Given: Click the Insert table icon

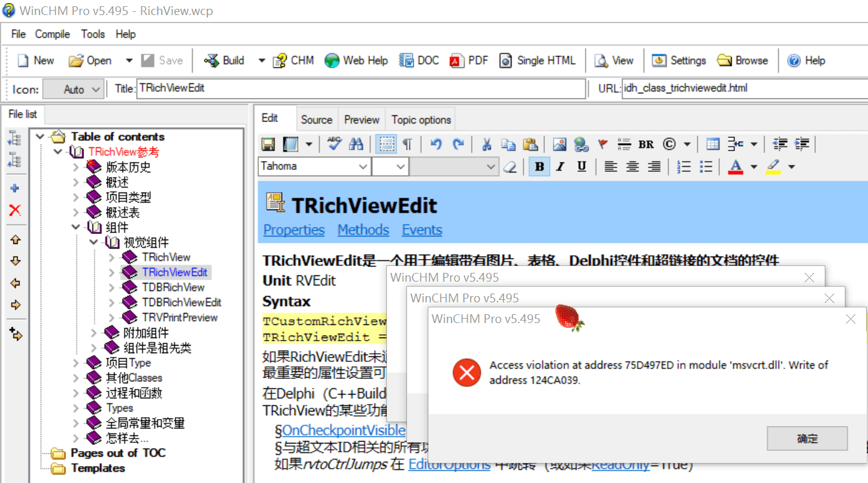Looking at the screenshot, I should [712, 145].
